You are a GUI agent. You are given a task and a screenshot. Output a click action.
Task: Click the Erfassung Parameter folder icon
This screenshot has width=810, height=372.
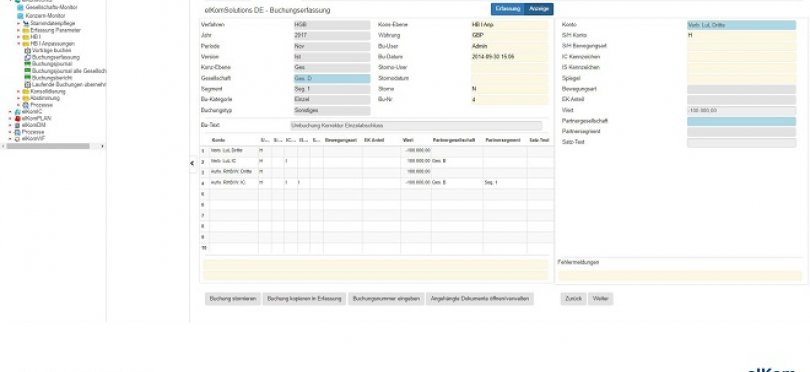click(26, 30)
